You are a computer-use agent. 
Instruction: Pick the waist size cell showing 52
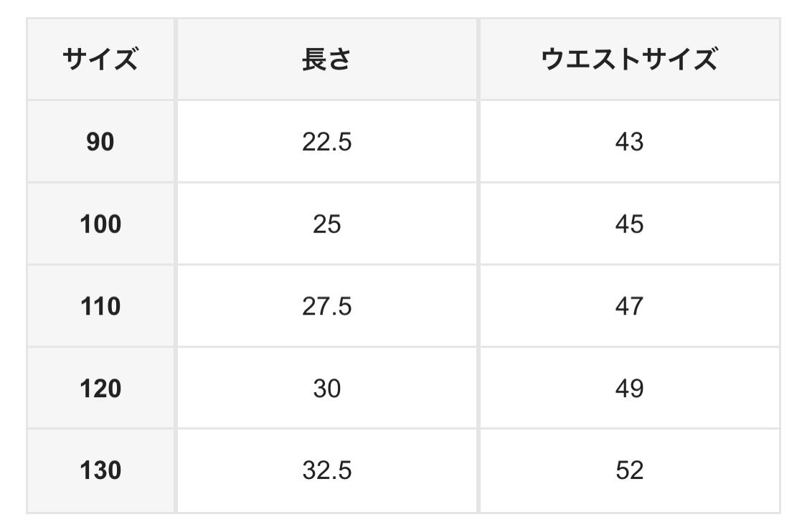(x=629, y=471)
